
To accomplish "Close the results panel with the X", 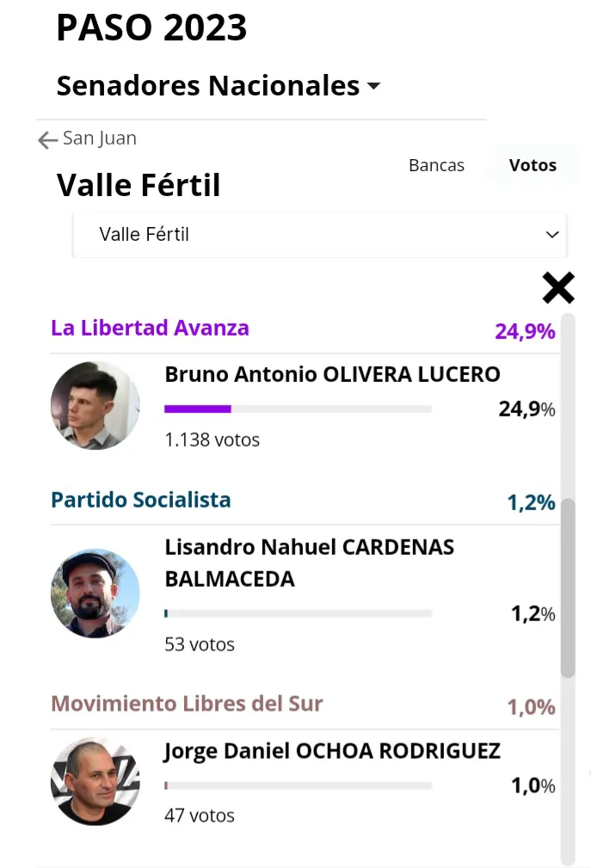I will [558, 288].
